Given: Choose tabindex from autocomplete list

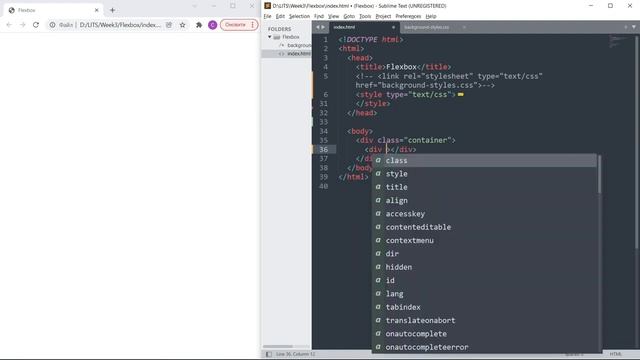Looking at the screenshot, I should [484, 307].
